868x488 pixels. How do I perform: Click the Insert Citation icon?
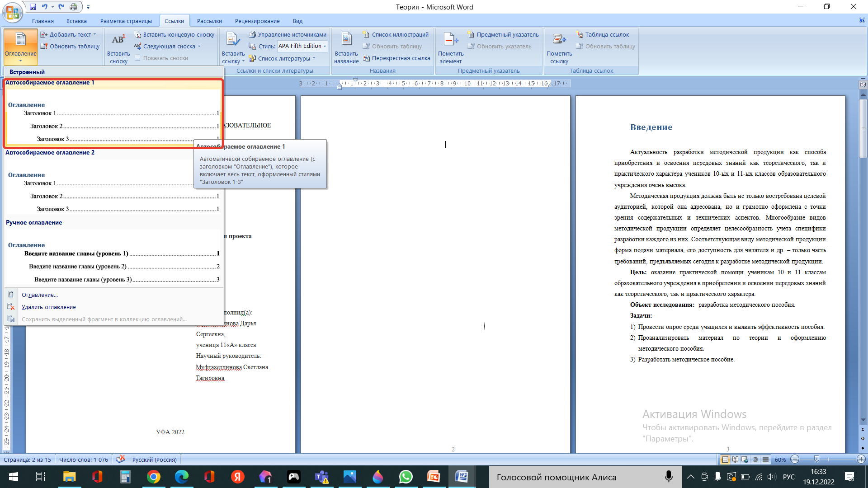[x=233, y=41]
